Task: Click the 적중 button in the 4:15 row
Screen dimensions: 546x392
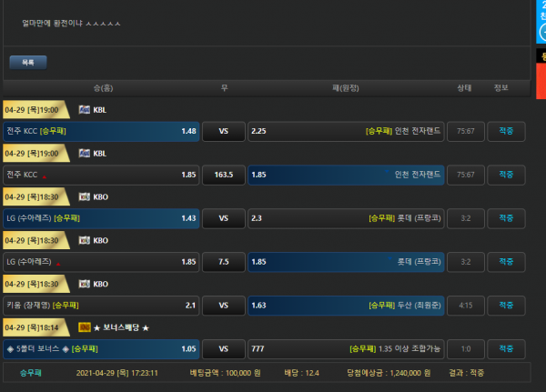Action: (x=506, y=306)
